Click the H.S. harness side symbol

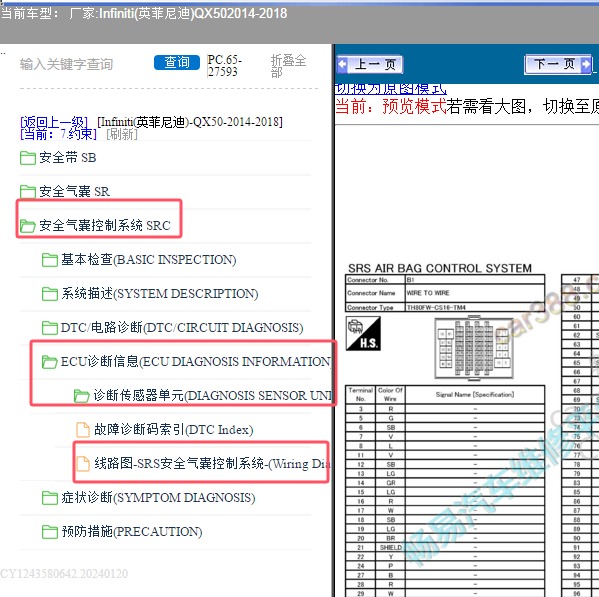coord(363,333)
